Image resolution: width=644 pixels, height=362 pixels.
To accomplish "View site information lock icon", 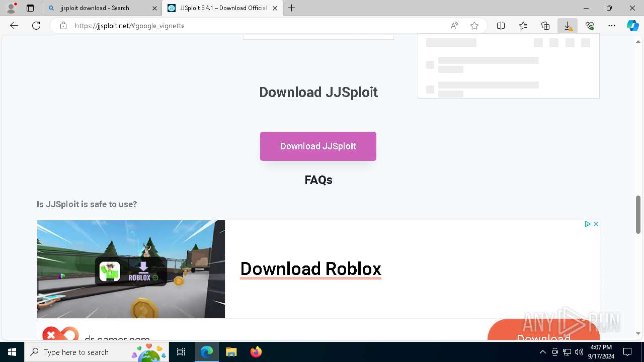I will (63, 26).
